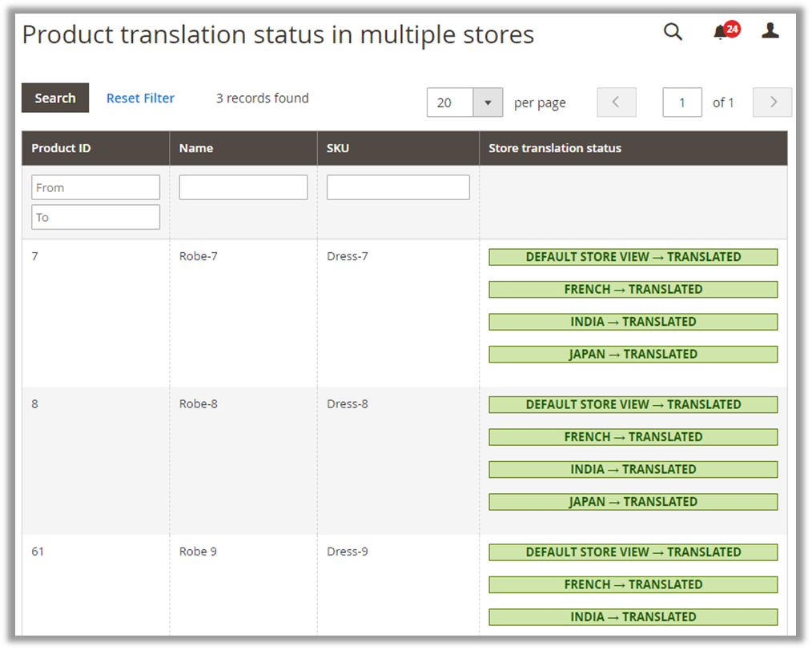Screen dimensions: 812x650
Task: Sort by SKU column header
Action: [338, 148]
